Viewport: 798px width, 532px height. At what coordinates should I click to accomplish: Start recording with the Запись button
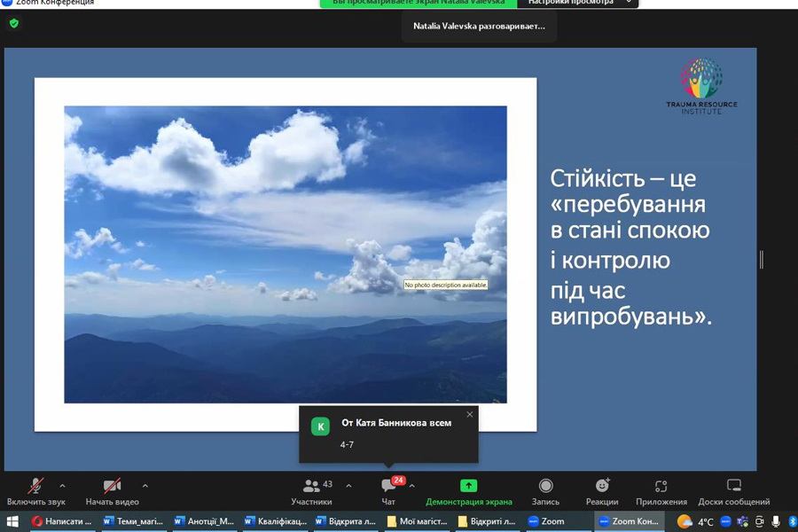tap(545, 487)
